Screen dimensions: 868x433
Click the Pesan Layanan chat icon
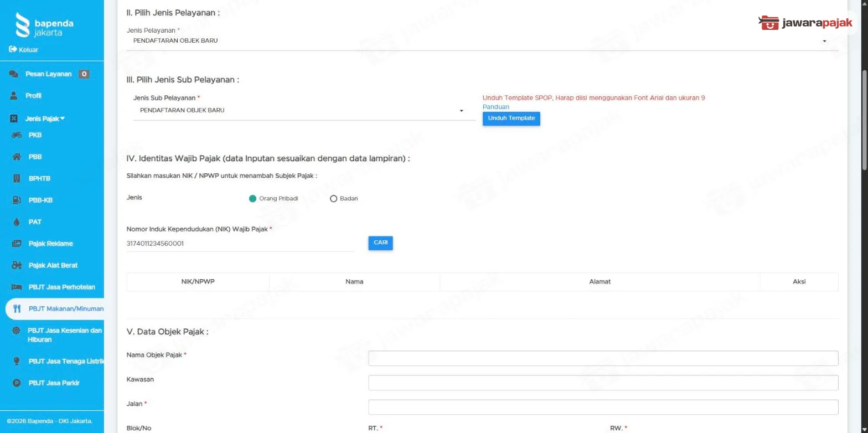[14, 74]
